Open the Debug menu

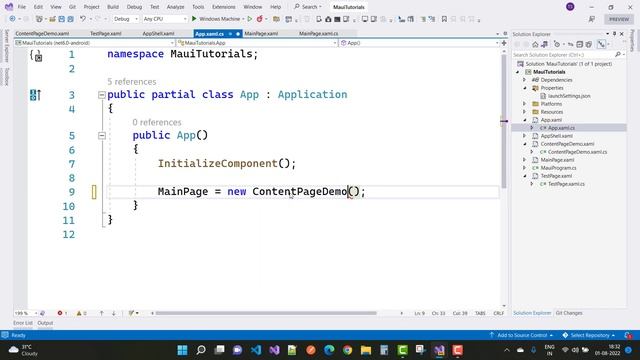[x=134, y=7]
